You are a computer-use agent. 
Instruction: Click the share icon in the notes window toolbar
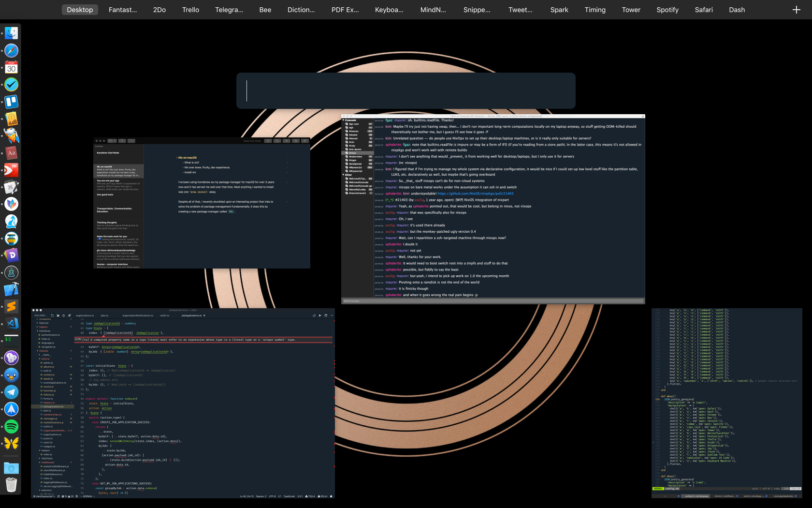(268, 141)
